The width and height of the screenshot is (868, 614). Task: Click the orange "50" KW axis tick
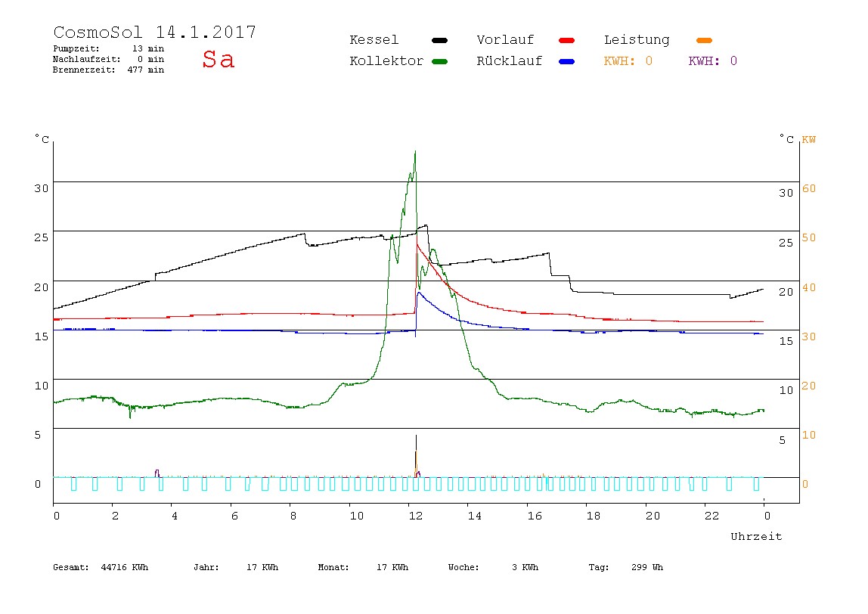[x=809, y=237]
